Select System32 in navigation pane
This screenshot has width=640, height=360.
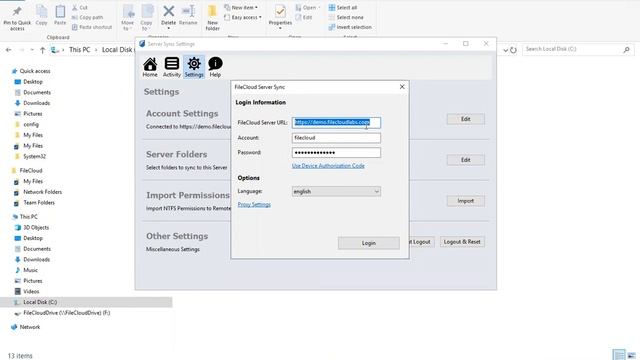30,156
